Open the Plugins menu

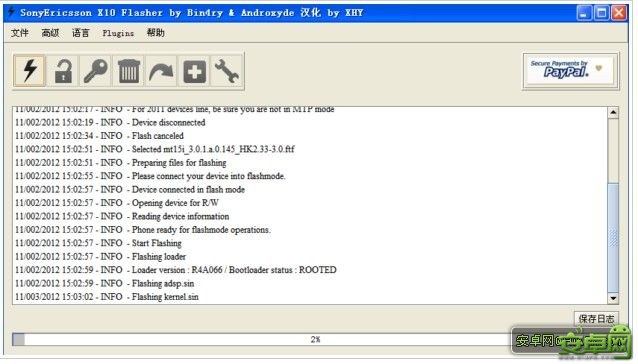click(x=118, y=33)
